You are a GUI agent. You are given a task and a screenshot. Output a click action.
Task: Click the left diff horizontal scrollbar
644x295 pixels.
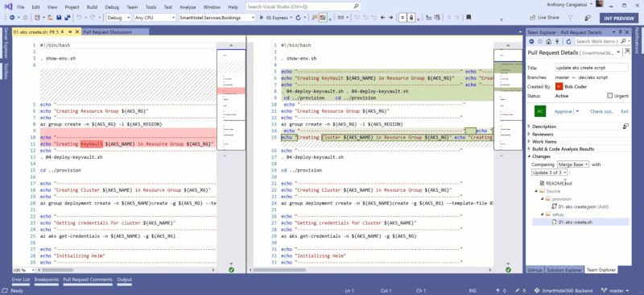tap(126, 270)
